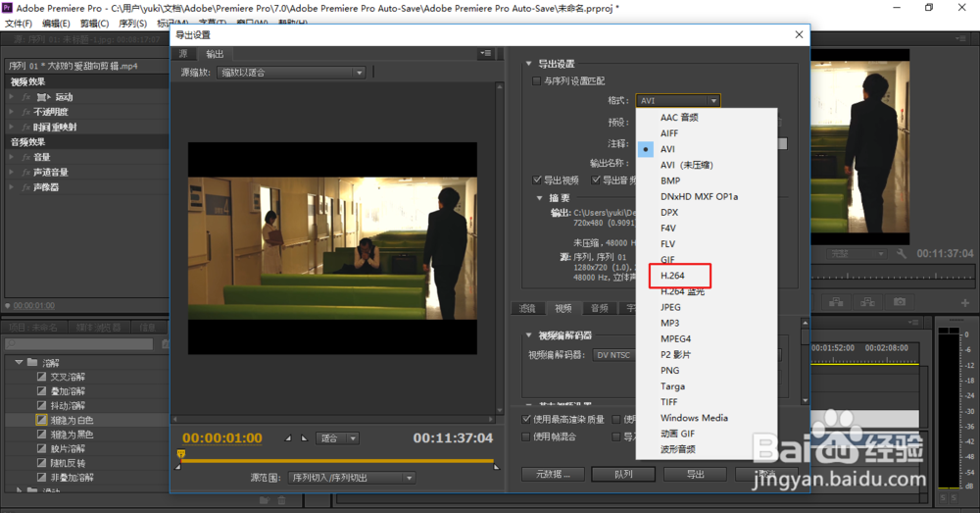Click the new custom bin icon in effects panel
The image size is (980, 513).
click(265, 500)
